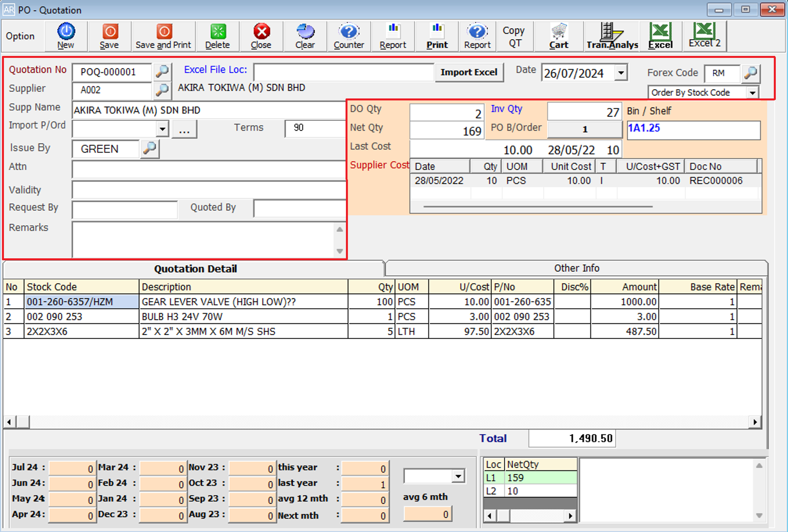Click the Request By input field

click(x=125, y=209)
